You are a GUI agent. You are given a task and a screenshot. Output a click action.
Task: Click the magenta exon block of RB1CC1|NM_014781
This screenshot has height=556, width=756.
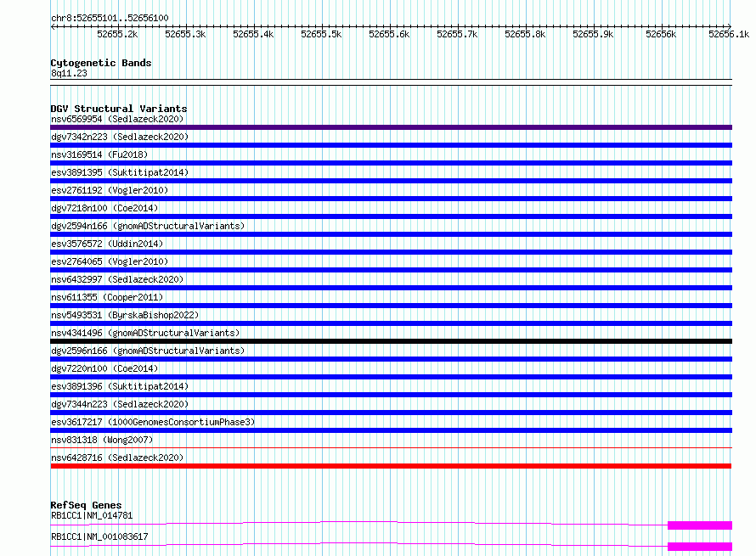click(x=700, y=525)
